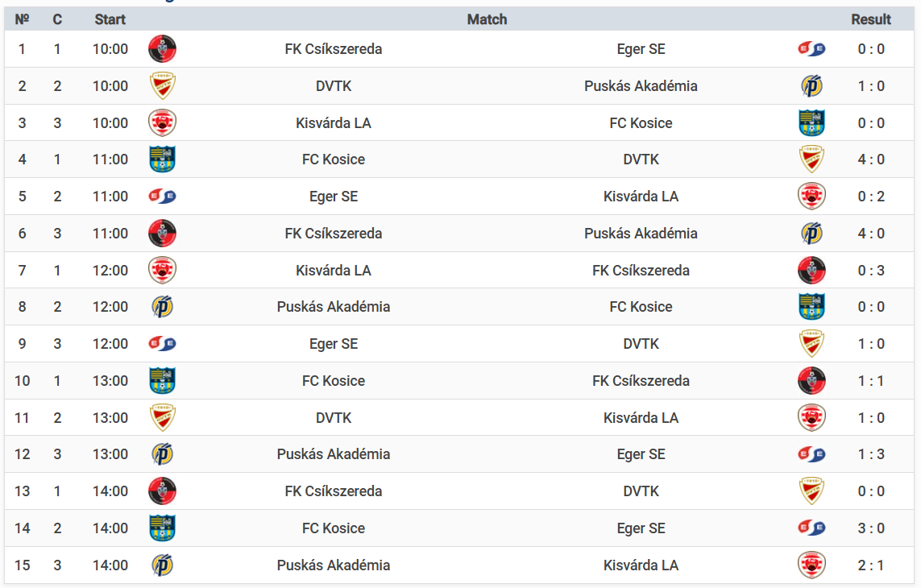Click Kisvárda LA logo in match 3
Viewport: 921px width, 588px height.
pyautogui.click(x=162, y=122)
